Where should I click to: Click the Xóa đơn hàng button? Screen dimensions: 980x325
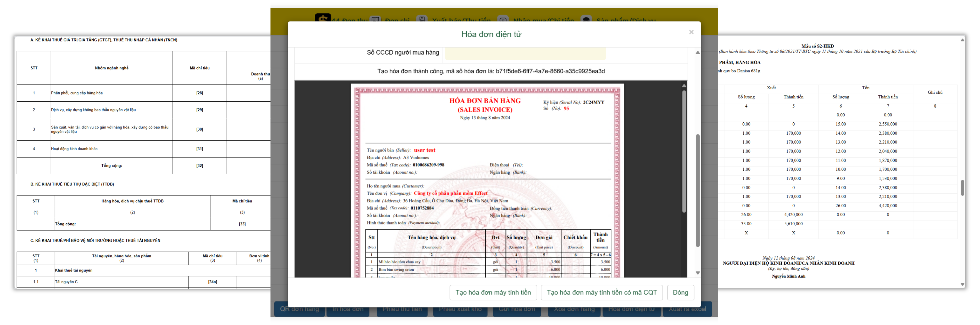tap(574, 309)
